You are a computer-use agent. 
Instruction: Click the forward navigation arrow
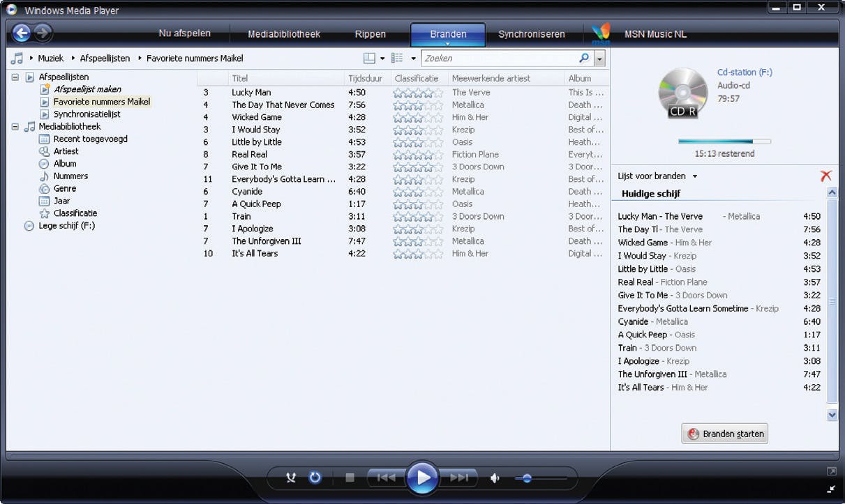point(43,33)
